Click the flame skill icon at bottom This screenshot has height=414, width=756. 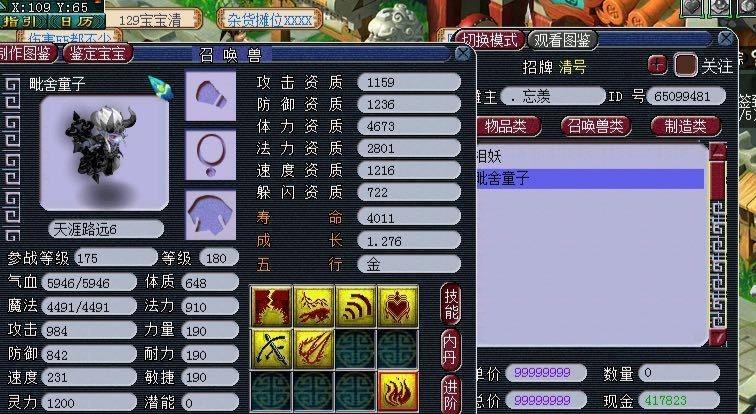398,391
